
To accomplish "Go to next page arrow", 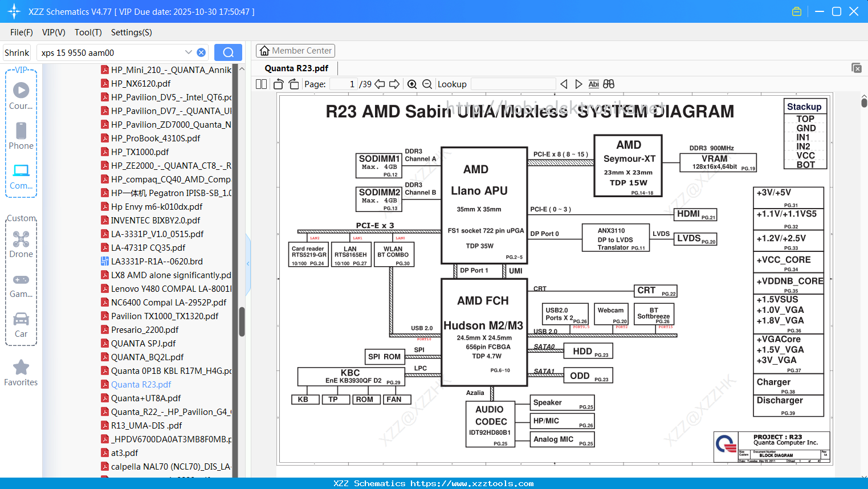I will (394, 84).
